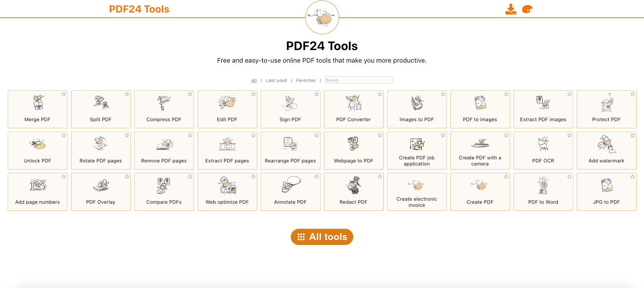This screenshot has height=288, width=644.
Task: Open the Web optimize PDF tool
Action: (227, 192)
